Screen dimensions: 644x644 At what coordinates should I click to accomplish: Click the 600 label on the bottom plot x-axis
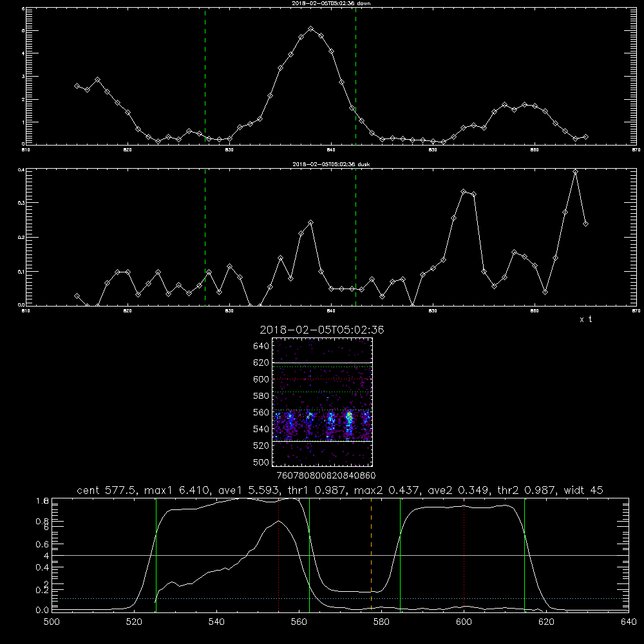(464, 621)
